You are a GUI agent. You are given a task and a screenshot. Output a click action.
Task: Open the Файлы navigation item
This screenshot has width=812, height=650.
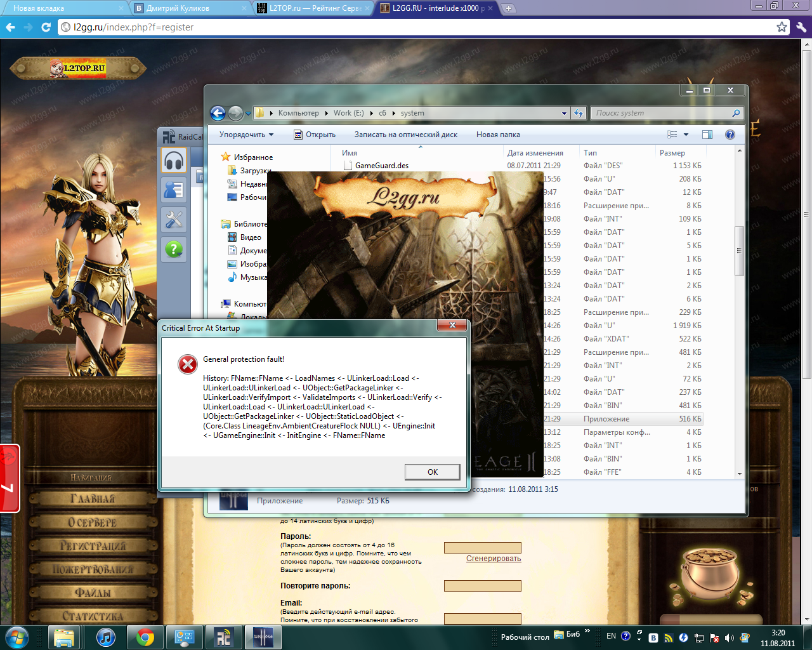[x=93, y=593]
